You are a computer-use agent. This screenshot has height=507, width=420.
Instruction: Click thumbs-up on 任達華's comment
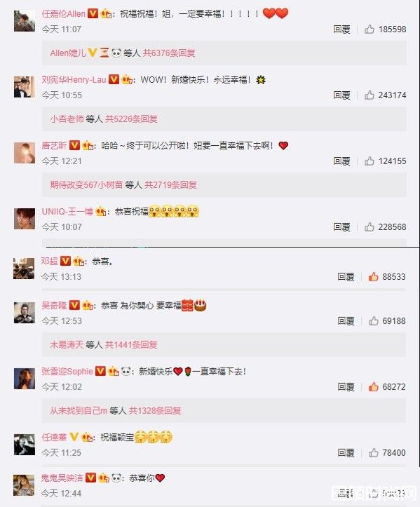tap(374, 453)
